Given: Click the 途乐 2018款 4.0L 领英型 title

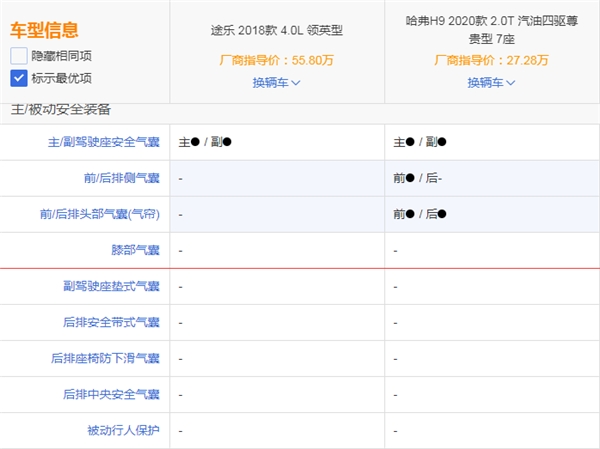Looking at the screenshot, I should click(x=277, y=30).
